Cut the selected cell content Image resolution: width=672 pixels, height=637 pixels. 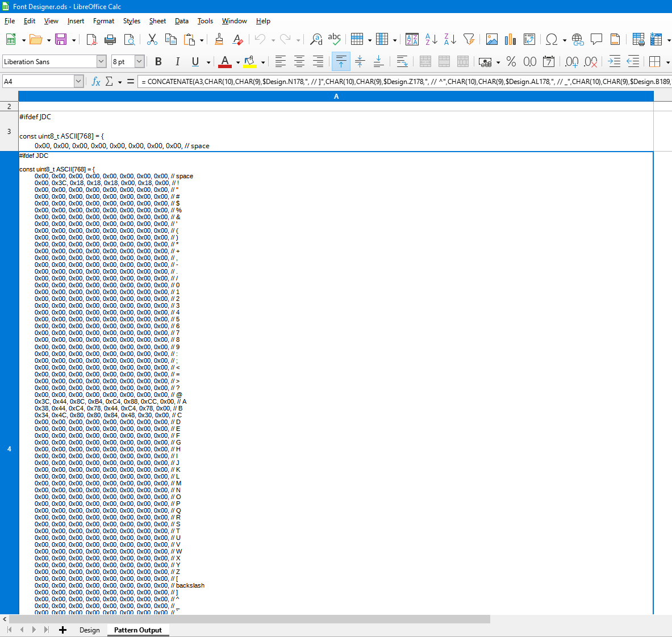(x=152, y=40)
